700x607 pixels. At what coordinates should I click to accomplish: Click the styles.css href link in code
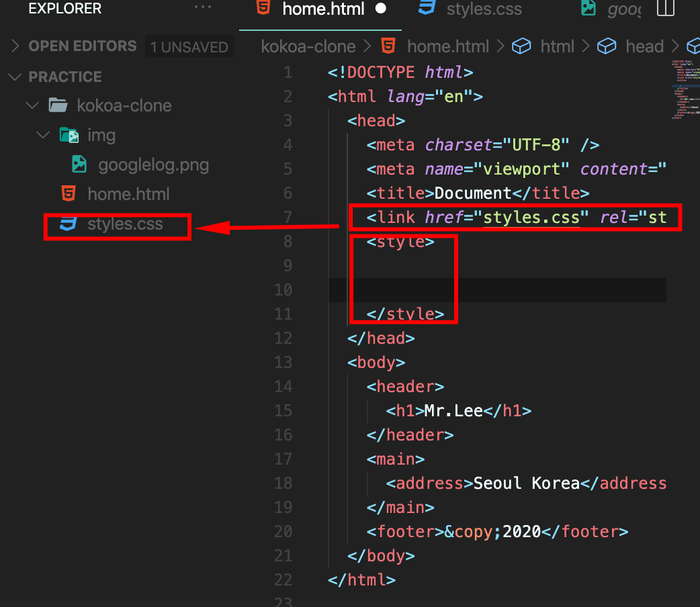pos(531,218)
